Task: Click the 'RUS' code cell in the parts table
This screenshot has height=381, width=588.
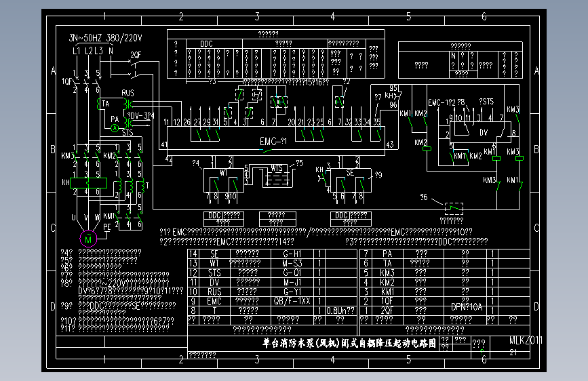Action: [x=214, y=292]
